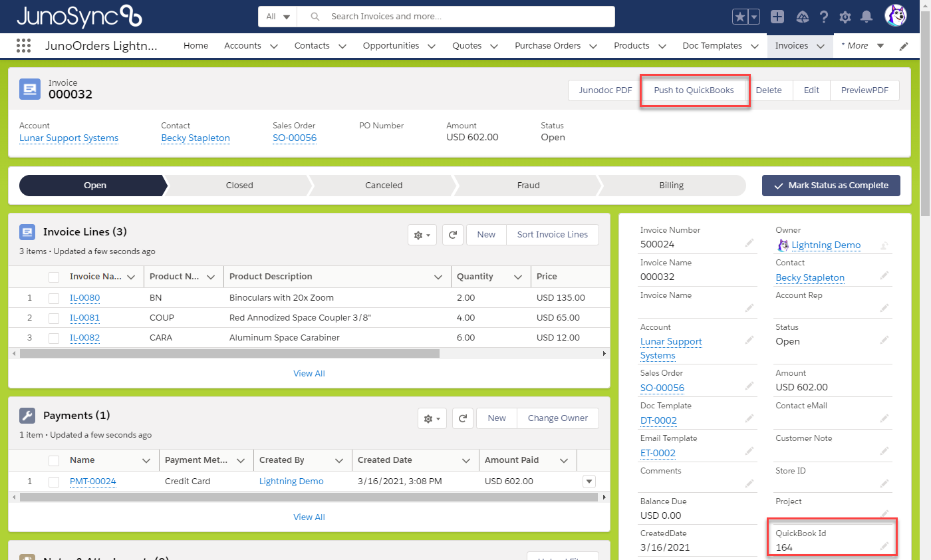Check the select-all box in Invoice Lines header
Screen dimensions: 931x560
(x=54, y=276)
